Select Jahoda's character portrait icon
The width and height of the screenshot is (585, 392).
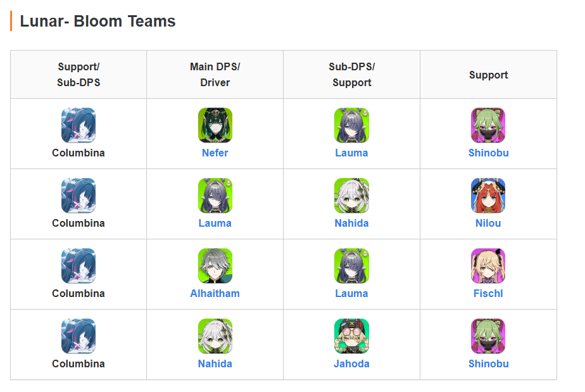351,336
